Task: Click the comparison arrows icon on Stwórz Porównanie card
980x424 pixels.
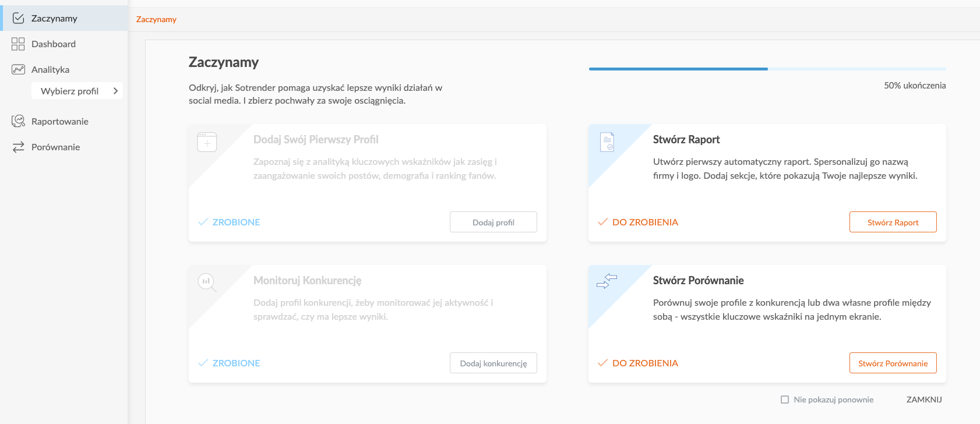Action: [x=607, y=281]
